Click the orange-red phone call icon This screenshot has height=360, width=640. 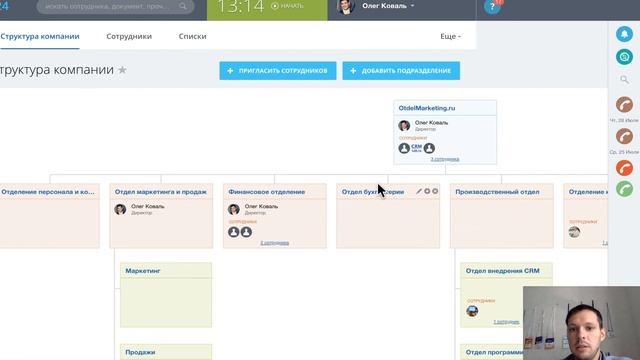coord(624,168)
